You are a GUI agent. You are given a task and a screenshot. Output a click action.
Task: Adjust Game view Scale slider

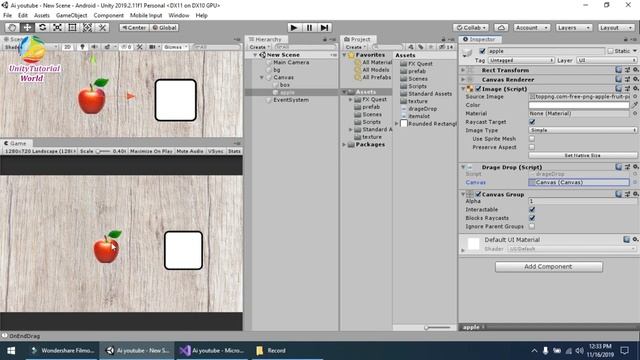tap(103, 151)
